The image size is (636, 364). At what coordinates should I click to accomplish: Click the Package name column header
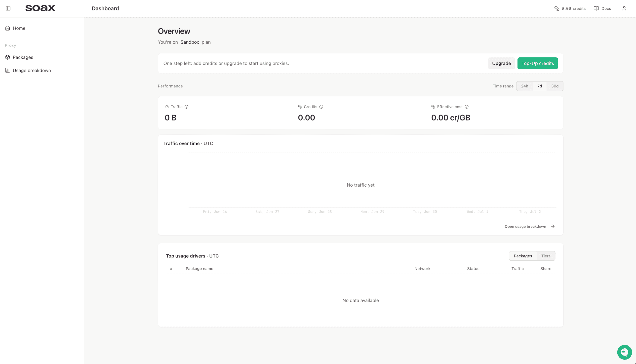199,269
